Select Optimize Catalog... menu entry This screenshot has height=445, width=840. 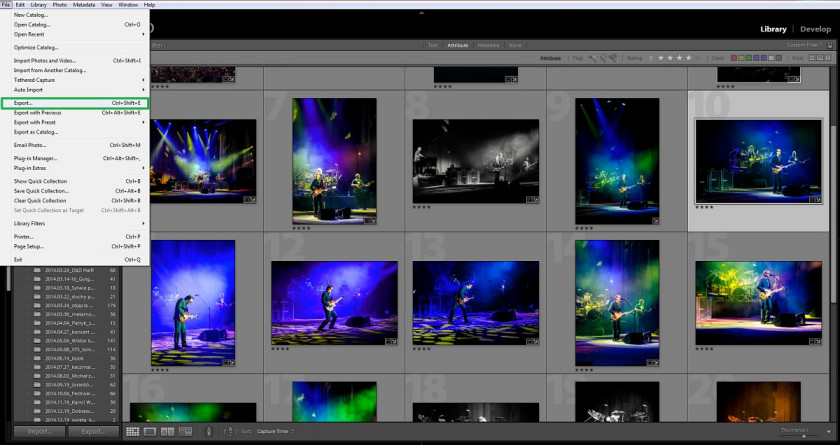tap(74, 48)
